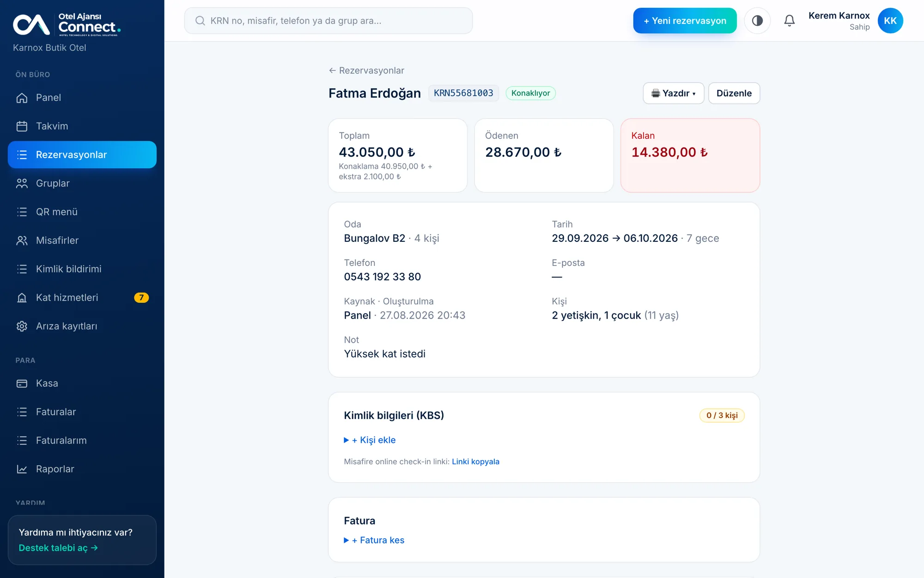The width and height of the screenshot is (924, 578).
Task: Click the Misafirler guests icon
Action: click(x=22, y=240)
